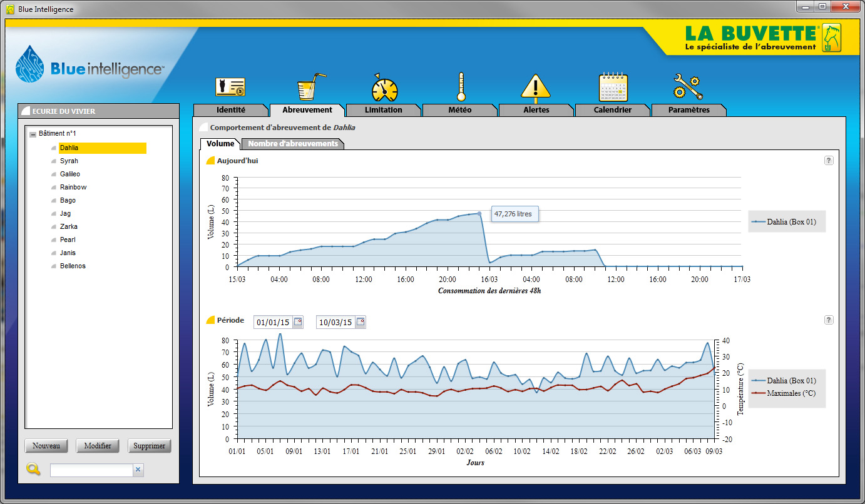Click the Supprimer button
The height and width of the screenshot is (504, 865).
(150, 446)
